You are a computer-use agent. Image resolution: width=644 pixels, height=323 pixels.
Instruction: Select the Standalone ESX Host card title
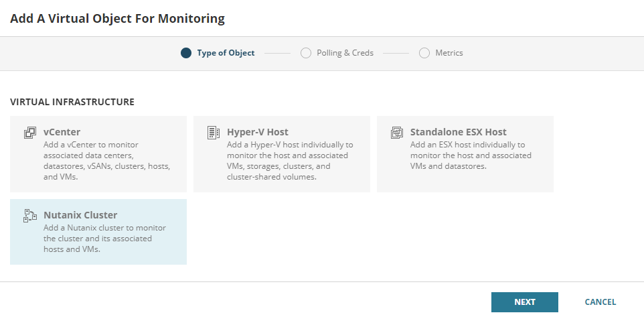458,132
